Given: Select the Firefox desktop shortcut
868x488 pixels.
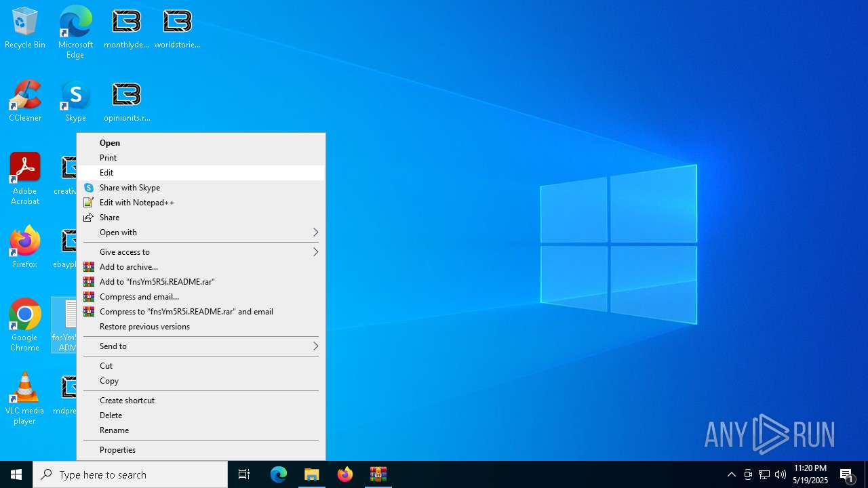Looking at the screenshot, I should (x=25, y=247).
